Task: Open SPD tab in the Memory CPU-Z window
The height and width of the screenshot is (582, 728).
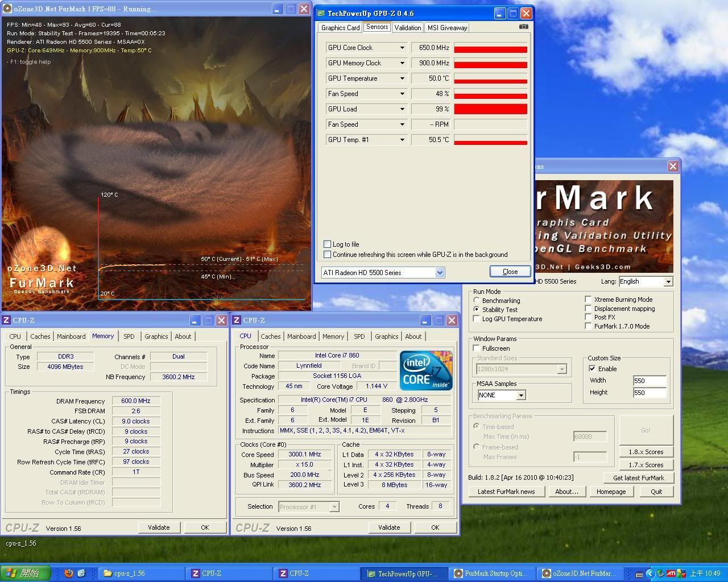Action: pos(129,336)
